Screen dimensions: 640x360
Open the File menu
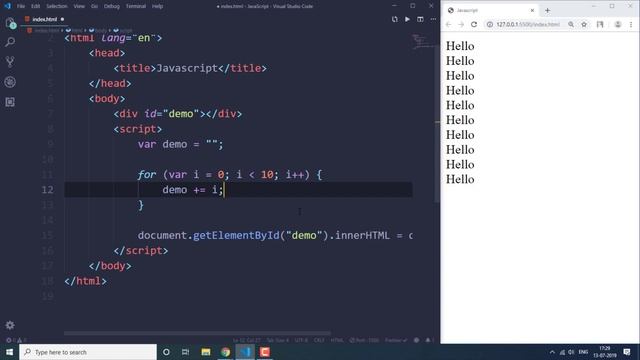(x=21, y=6)
